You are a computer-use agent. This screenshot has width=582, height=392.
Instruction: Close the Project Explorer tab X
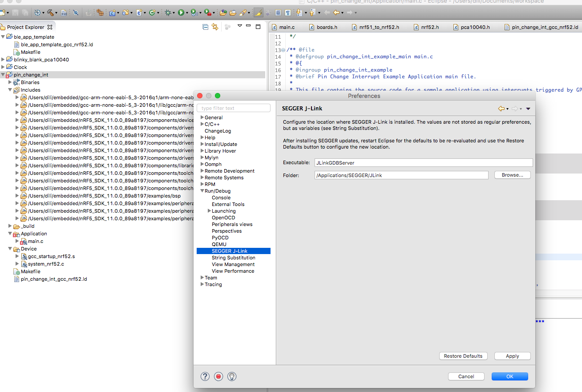pyautogui.click(x=50, y=27)
